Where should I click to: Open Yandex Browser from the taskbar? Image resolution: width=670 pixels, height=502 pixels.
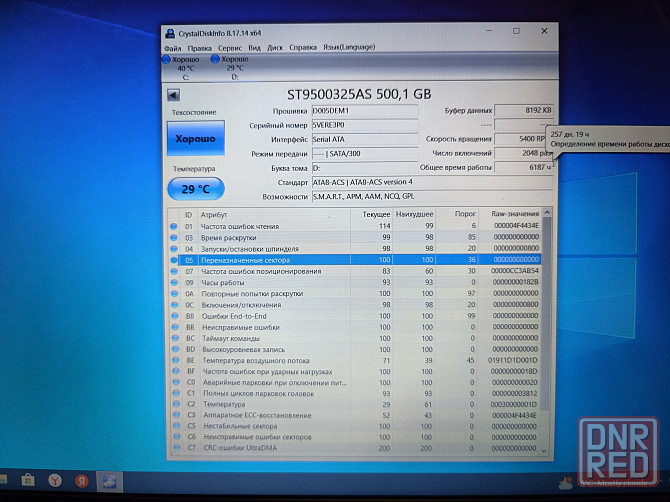pos(55,481)
